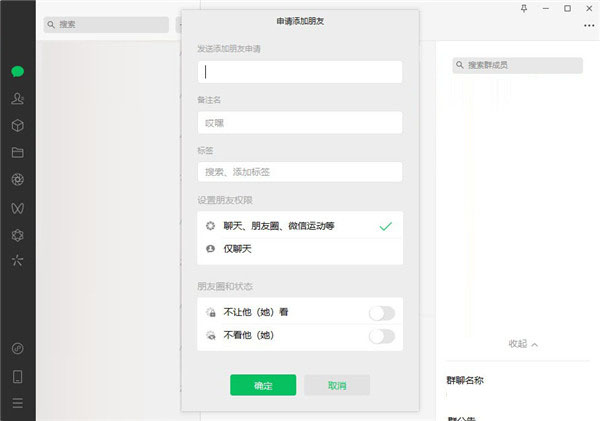Open the Channels butterfly icon
600x421 pixels.
[17, 207]
